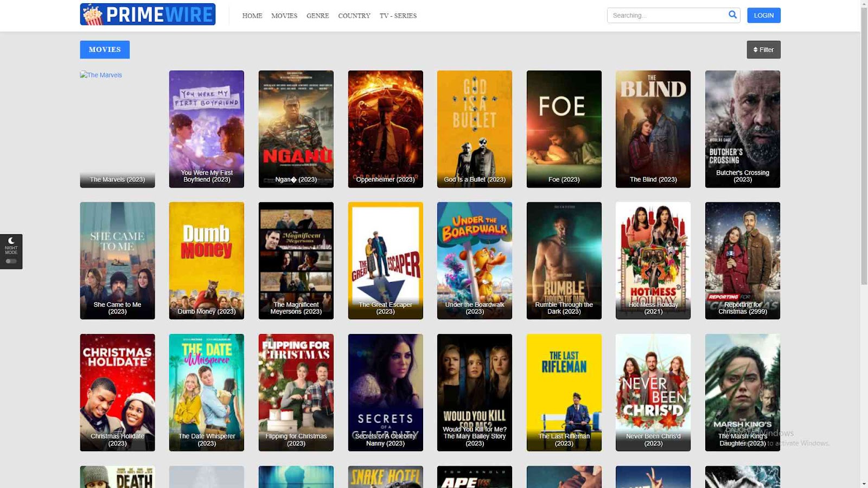868x488 pixels.
Task: Select The Last Rifleman (2023) poster
Action: [x=564, y=392]
